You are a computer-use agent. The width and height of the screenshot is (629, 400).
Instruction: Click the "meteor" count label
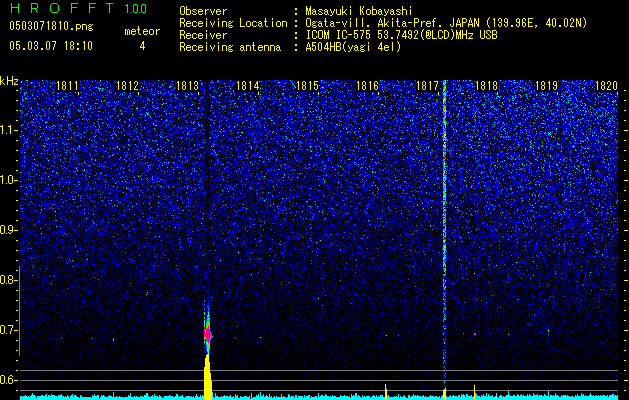(x=142, y=31)
